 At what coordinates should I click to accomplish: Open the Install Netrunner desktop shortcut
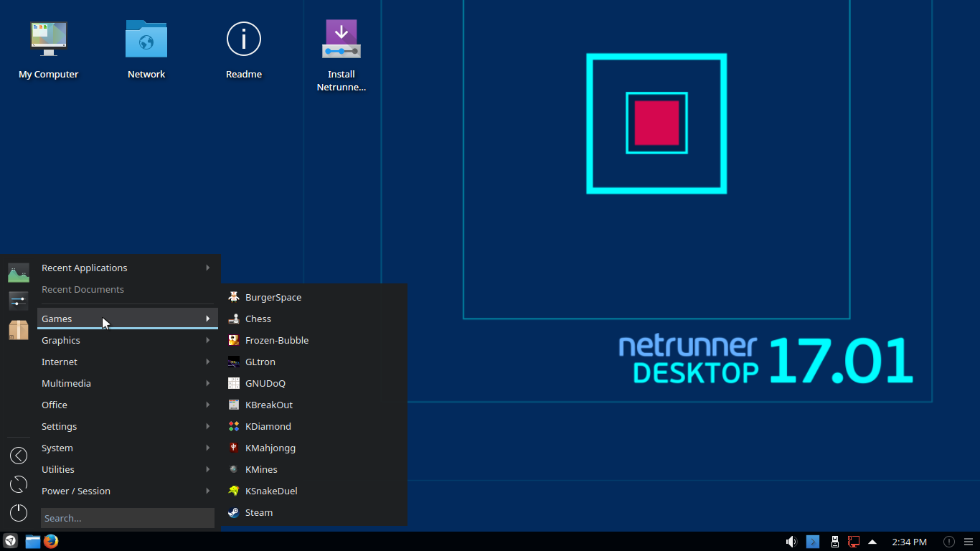341,39
